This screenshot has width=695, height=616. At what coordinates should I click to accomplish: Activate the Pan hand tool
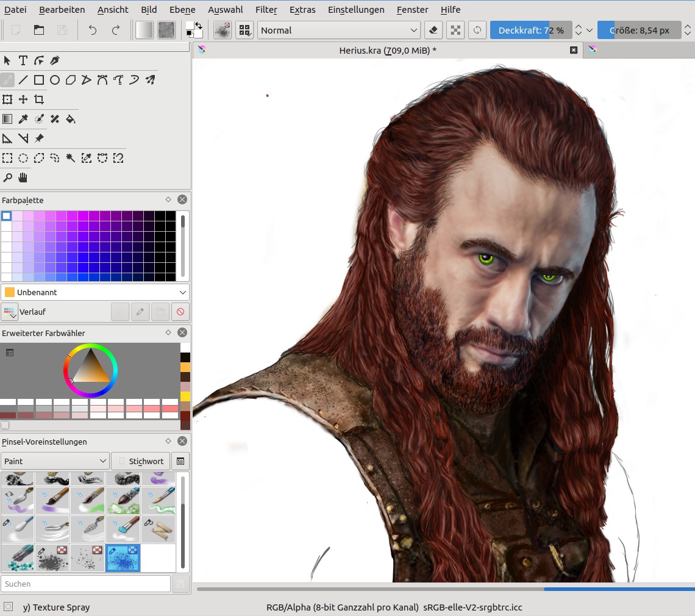coord(23,178)
